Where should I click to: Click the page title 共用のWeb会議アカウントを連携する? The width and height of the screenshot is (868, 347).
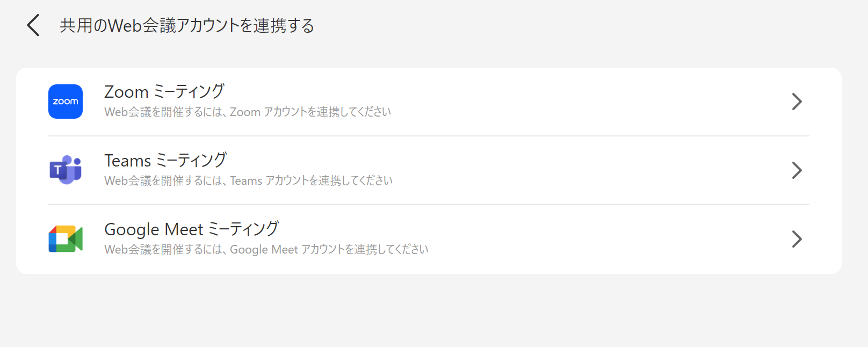click(187, 26)
